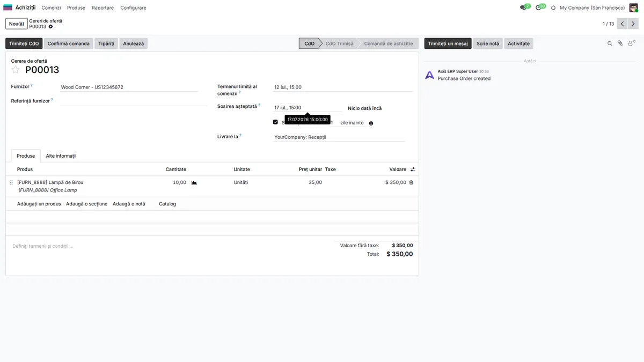Open the Furnizor dropdown field

point(129,87)
